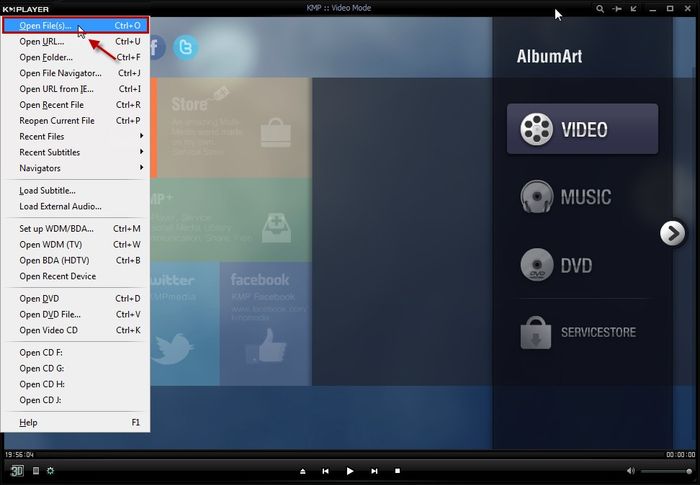
Task: Click Reopen Current File
Action: 75,121
